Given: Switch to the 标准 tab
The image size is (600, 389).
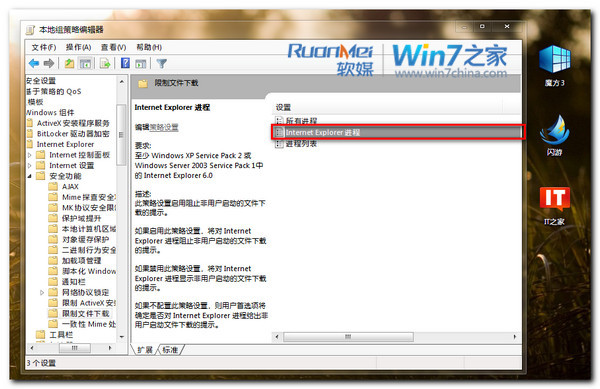Looking at the screenshot, I should pos(170,350).
